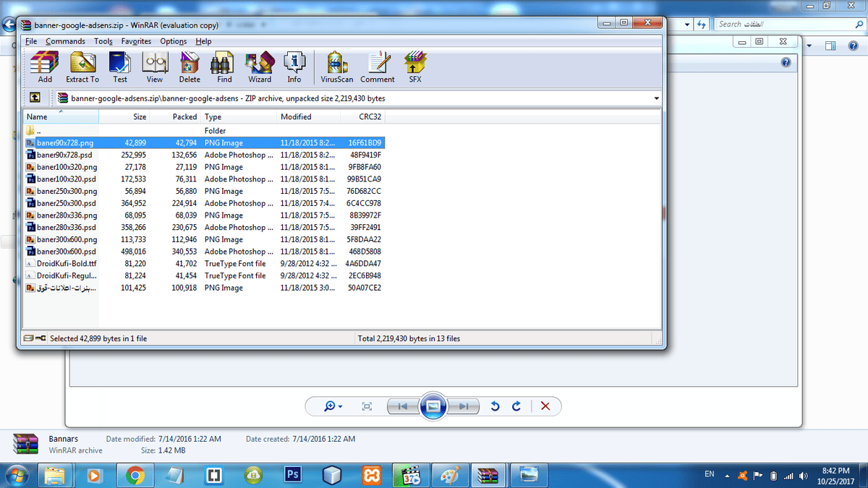Select file baner280x336.psd
Image resolution: width=868 pixels, height=488 pixels.
pyautogui.click(x=204, y=227)
